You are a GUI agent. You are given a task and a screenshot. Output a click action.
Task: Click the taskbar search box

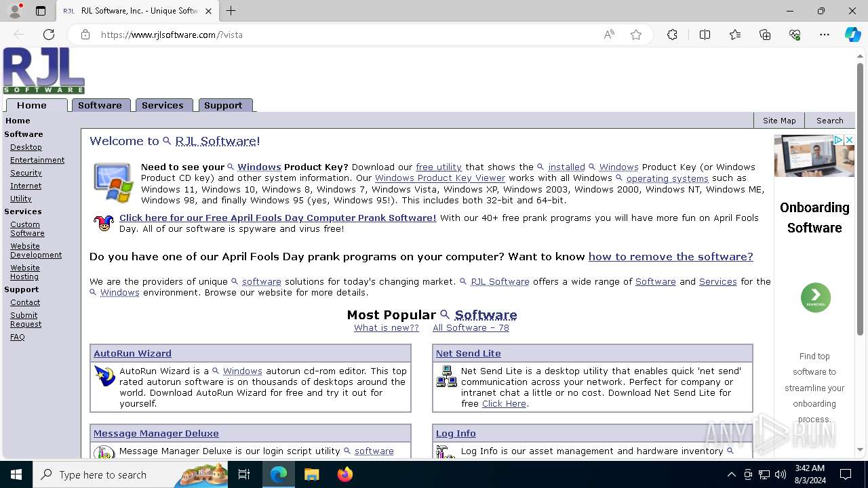(x=131, y=474)
